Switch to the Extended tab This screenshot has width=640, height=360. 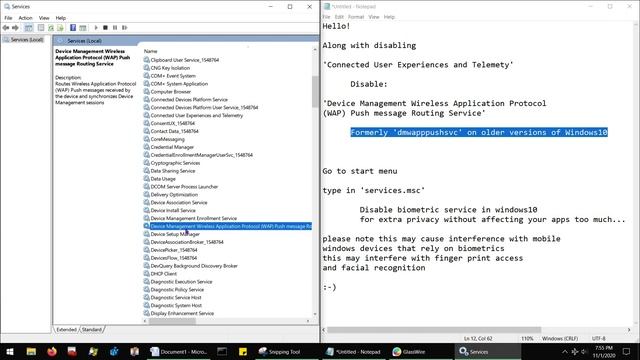[x=67, y=329]
